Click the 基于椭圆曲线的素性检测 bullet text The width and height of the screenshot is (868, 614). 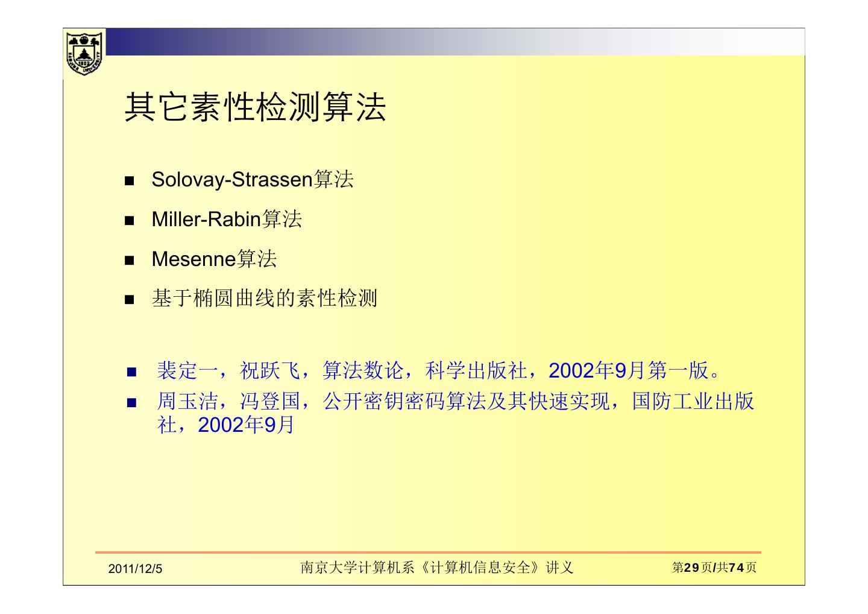coord(265,298)
